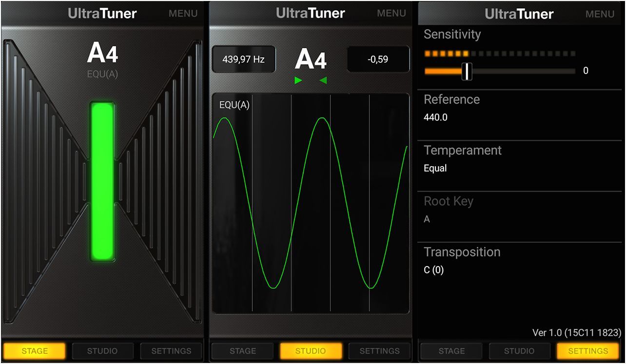Open MENU above the Sensitivity setting

600,14
